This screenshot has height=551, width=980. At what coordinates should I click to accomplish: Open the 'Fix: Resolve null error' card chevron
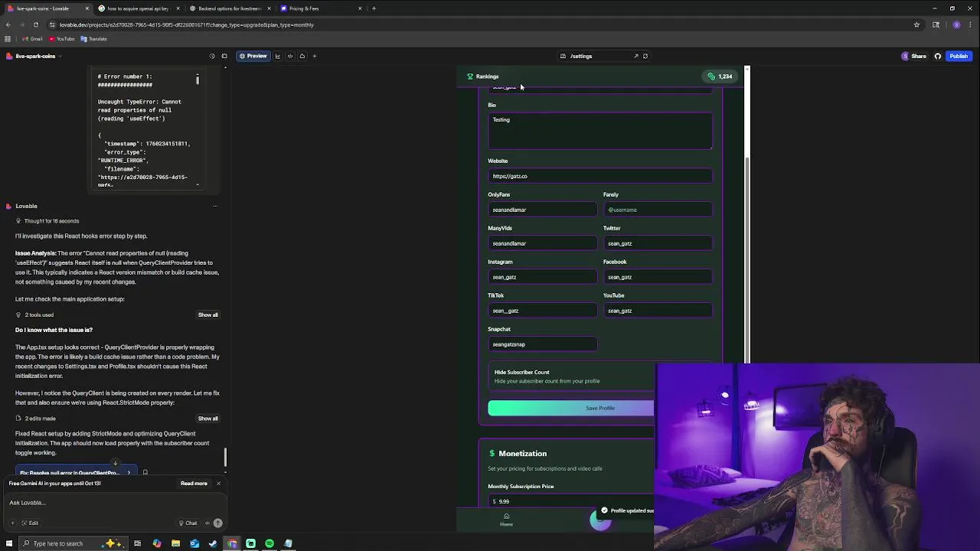(x=129, y=473)
